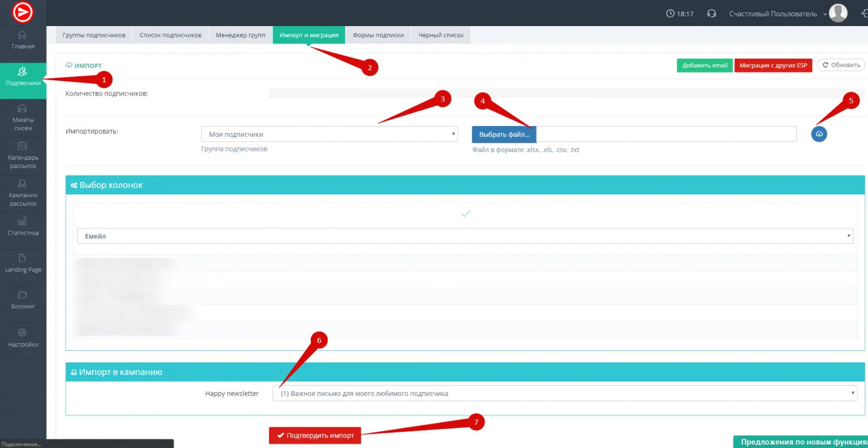Switch to Черный список tab
Image resolution: width=868 pixels, height=448 pixels.
pos(441,35)
